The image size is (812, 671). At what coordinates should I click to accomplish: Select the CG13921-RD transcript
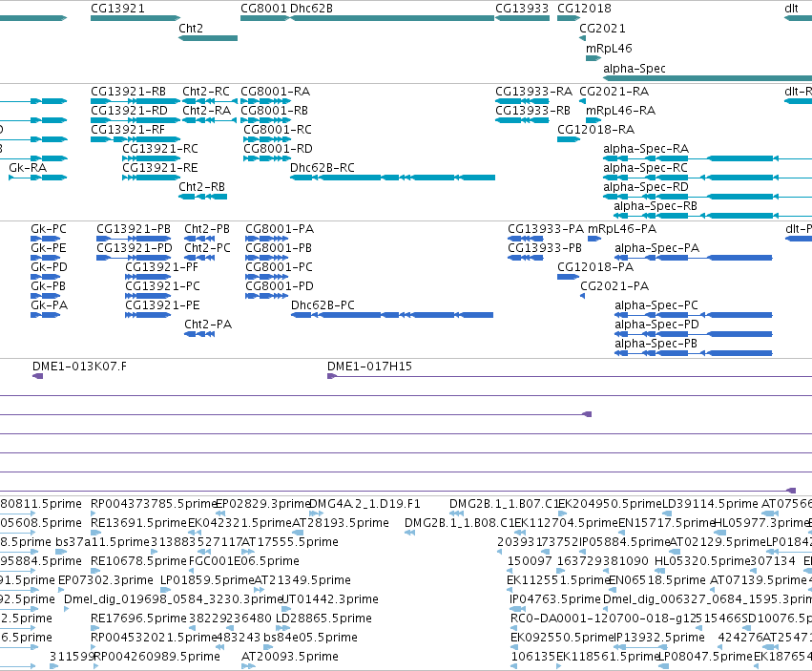pyautogui.click(x=135, y=120)
